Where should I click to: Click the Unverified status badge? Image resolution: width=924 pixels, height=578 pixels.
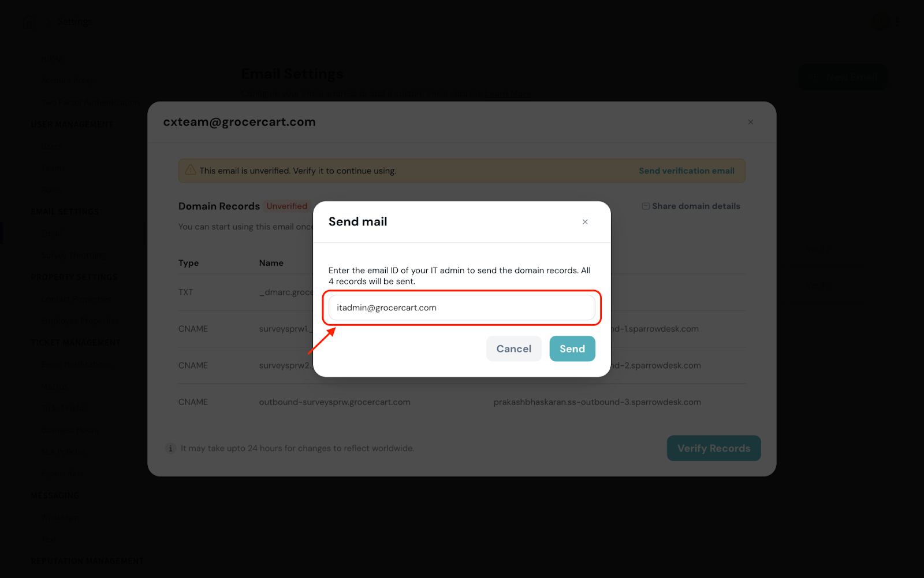(287, 206)
